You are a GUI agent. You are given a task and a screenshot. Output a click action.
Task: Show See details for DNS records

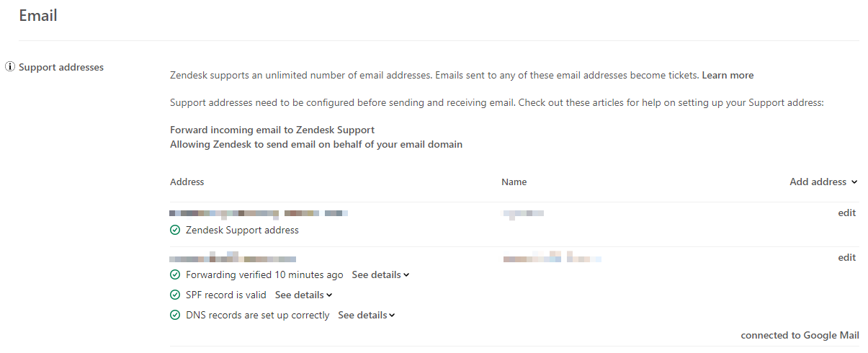[367, 315]
